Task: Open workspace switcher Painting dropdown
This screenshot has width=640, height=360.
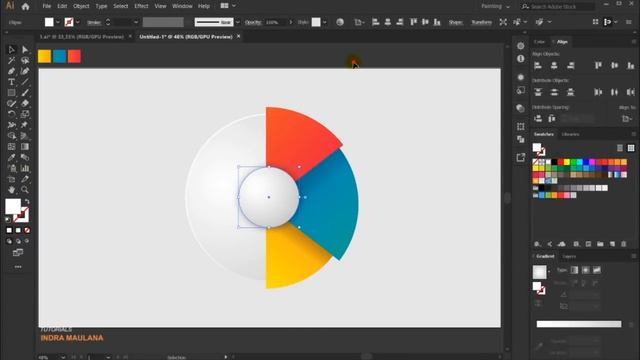Action: click(x=495, y=6)
